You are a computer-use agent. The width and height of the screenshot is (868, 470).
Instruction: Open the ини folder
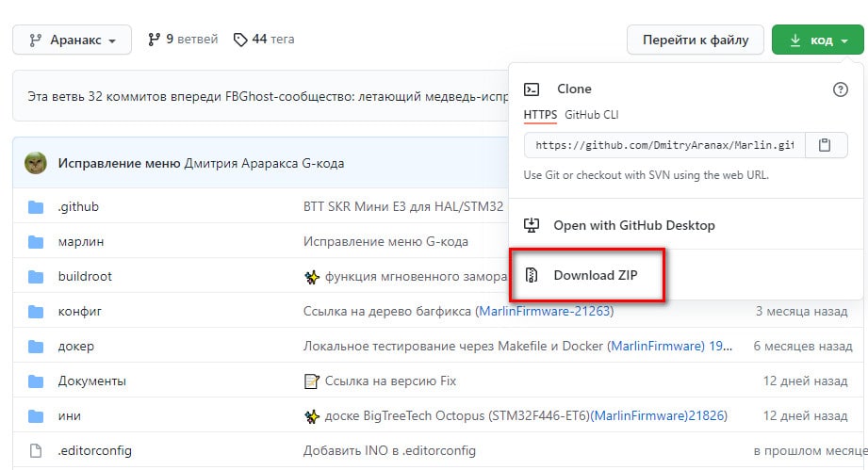[69, 415]
